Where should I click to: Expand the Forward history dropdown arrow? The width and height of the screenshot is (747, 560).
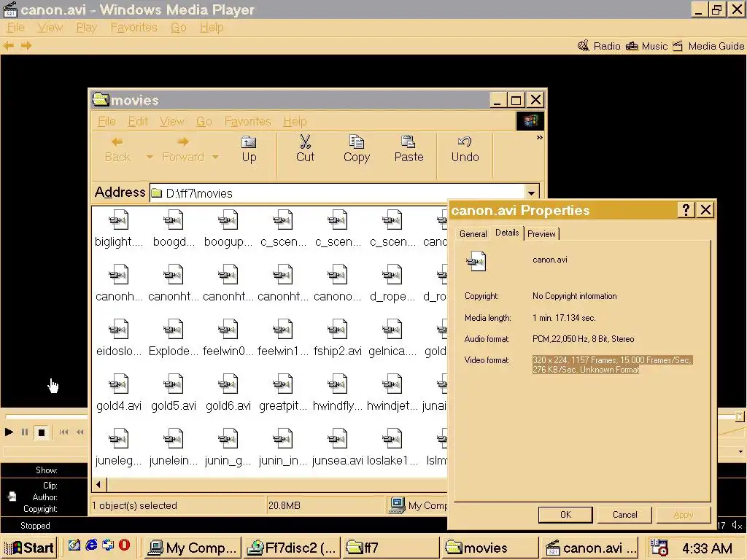(x=215, y=157)
